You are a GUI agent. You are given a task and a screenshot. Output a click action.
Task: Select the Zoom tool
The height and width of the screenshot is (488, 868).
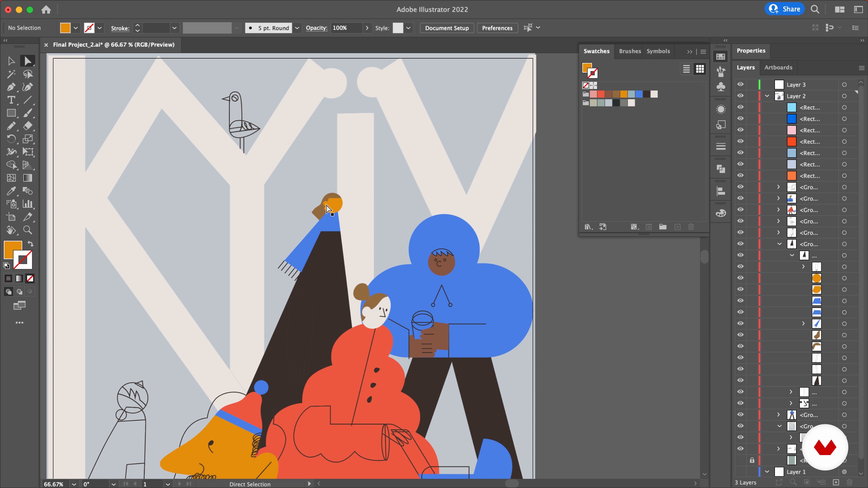[x=28, y=230]
